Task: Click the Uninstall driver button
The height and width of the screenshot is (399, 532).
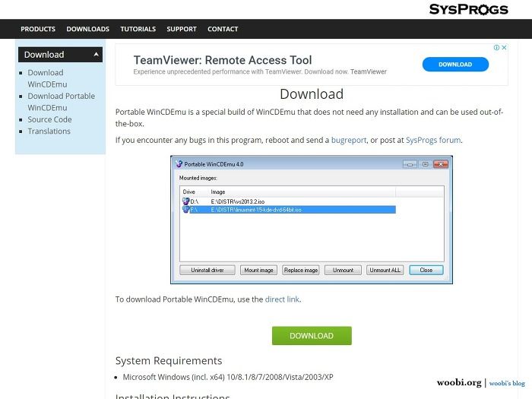Action: [x=207, y=270]
